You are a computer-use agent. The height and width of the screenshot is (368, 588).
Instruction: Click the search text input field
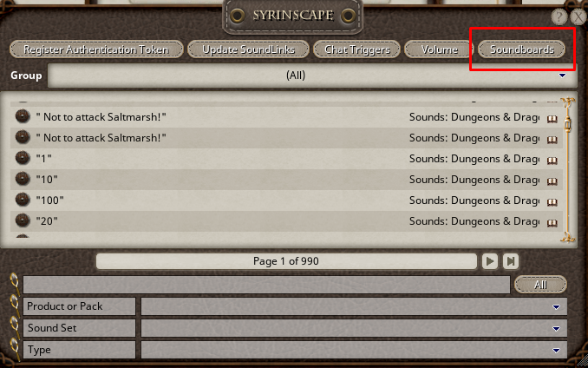(x=266, y=285)
